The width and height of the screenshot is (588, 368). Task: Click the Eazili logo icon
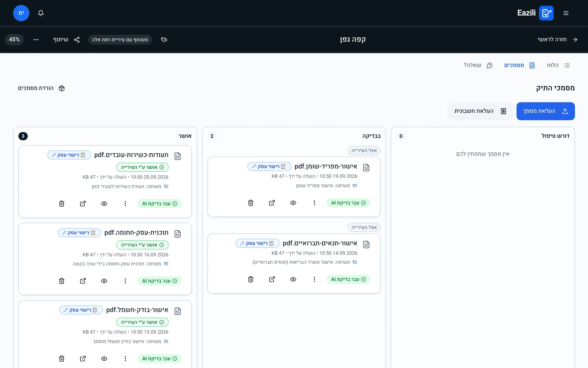546,13
